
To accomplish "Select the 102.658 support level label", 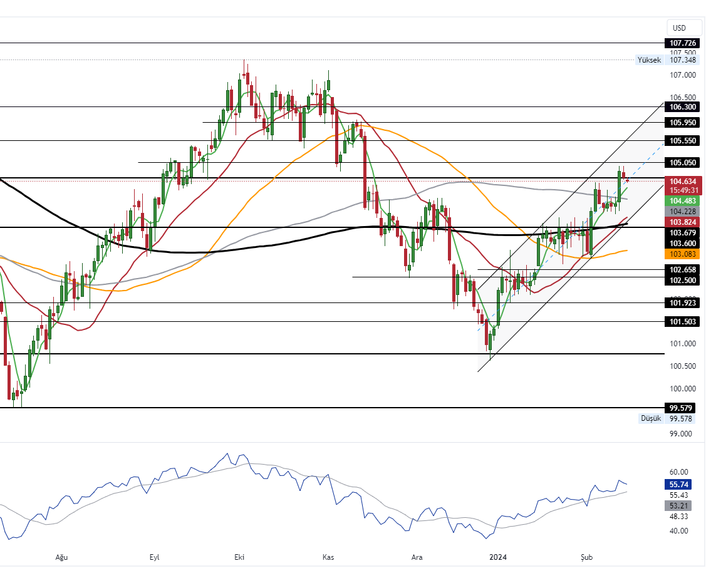I will click(682, 269).
